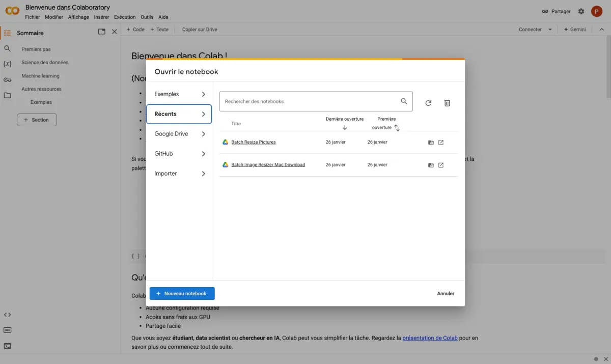Click the trash delete icon in dialog
This screenshot has width=611, height=364.
[447, 103]
